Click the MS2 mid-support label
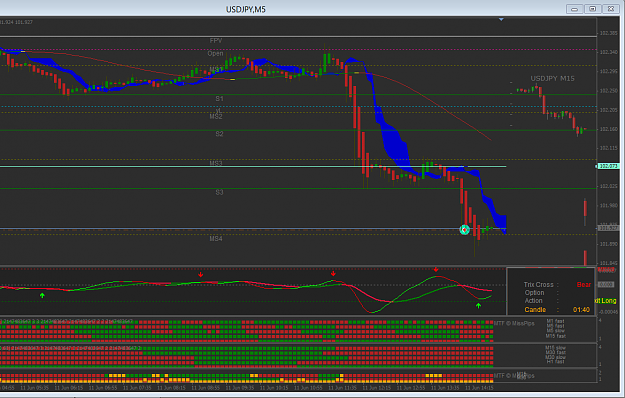The height and width of the screenshot is (398, 625). coord(216,117)
